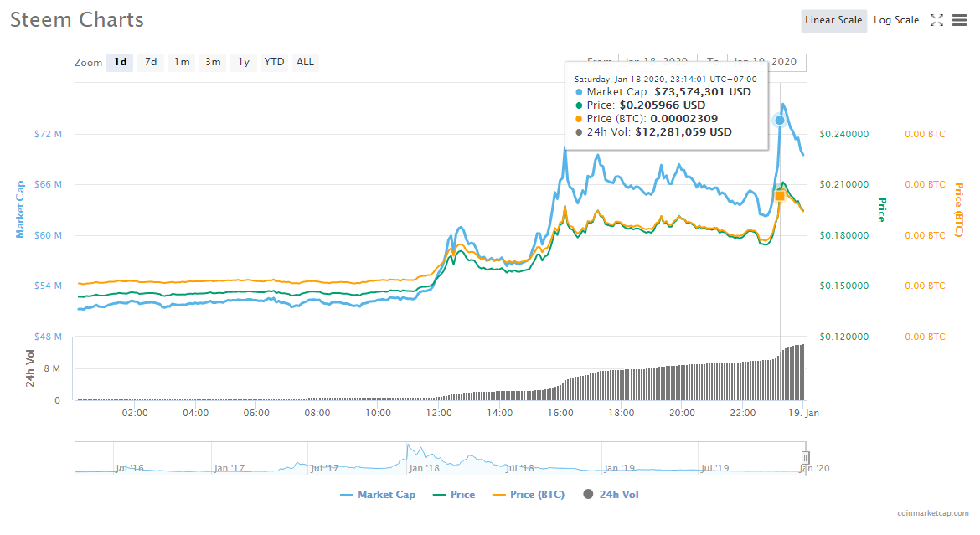Click the orange square Price (BTC) marker
This screenshot has width=980, height=535.
coord(780,196)
